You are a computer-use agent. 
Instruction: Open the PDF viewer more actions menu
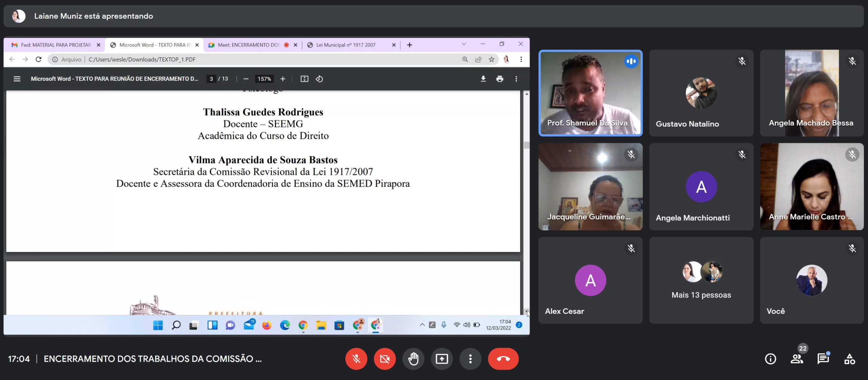[x=516, y=79]
